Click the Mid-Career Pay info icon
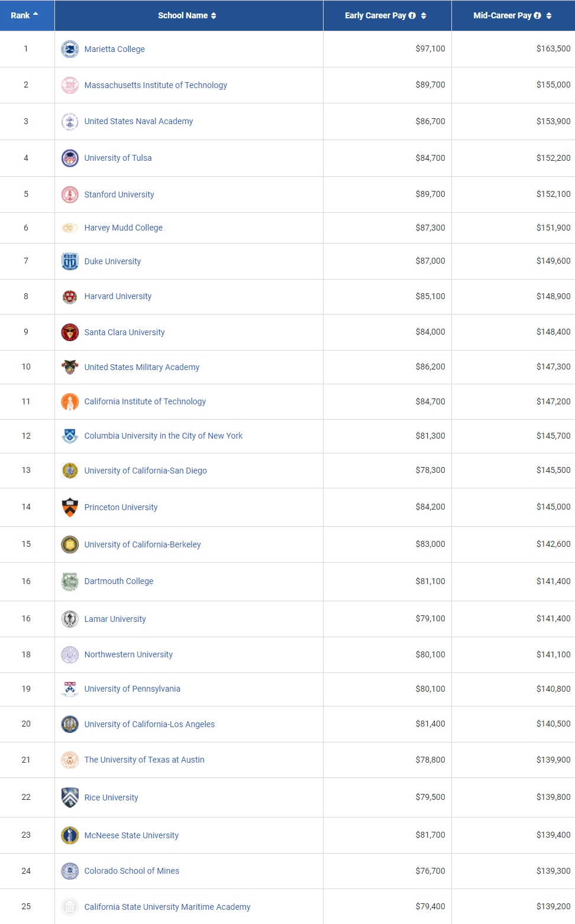Viewport: 575px width, 924px height. pos(537,15)
